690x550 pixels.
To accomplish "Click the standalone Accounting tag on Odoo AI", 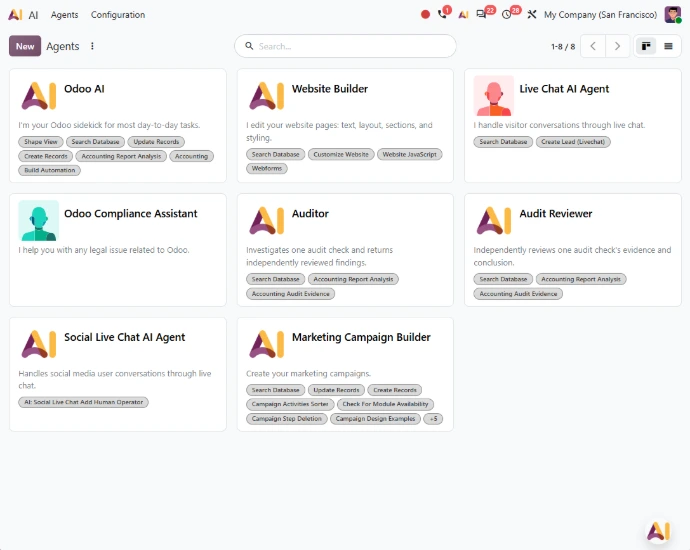I will pyautogui.click(x=191, y=156).
